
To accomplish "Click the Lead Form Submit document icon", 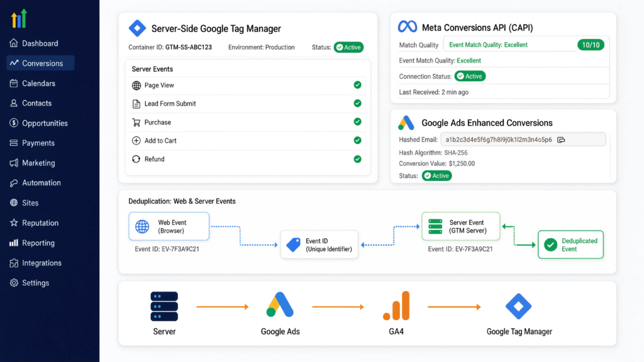I will pyautogui.click(x=136, y=104).
